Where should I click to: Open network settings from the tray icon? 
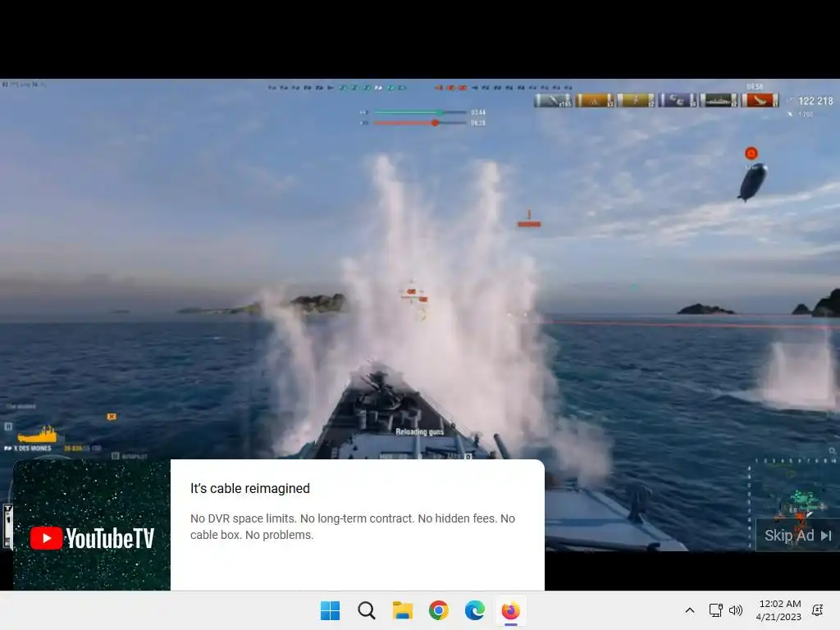(715, 610)
